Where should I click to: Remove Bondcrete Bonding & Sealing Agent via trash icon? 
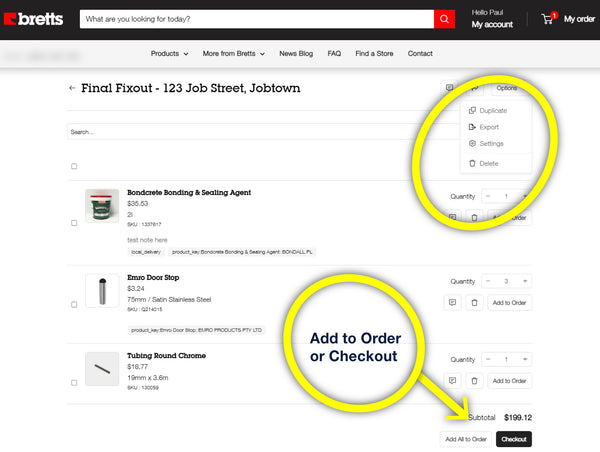click(x=474, y=218)
